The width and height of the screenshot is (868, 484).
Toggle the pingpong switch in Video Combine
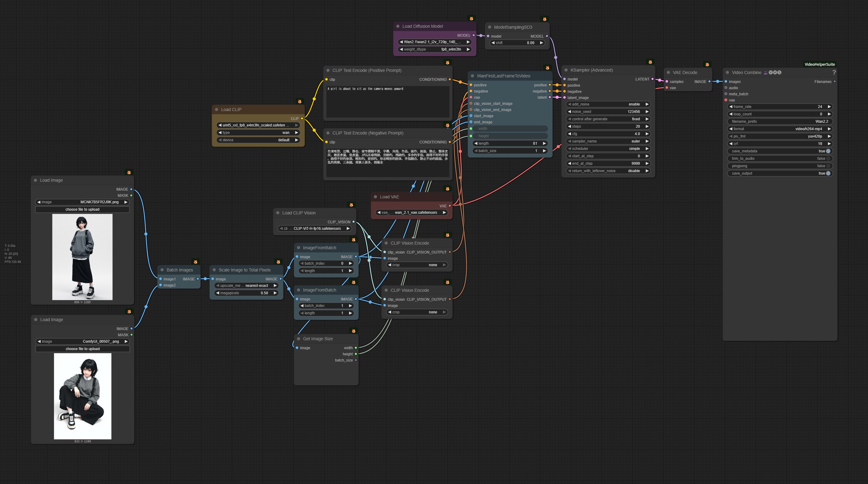pos(828,166)
